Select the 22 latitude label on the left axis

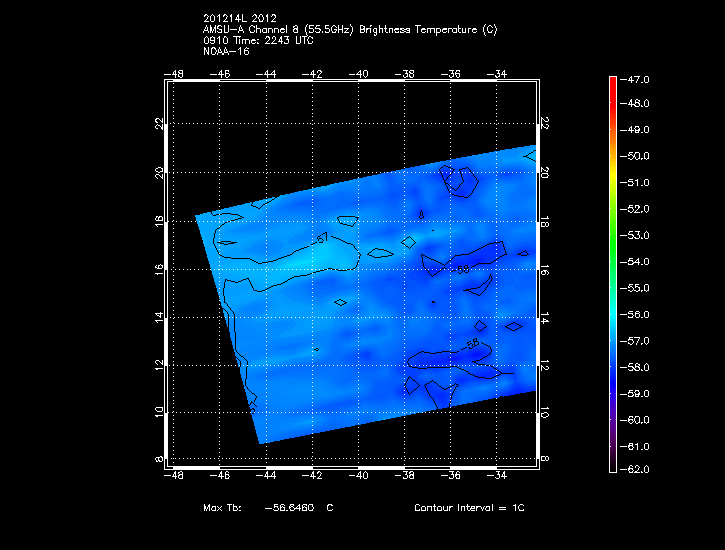click(158, 123)
